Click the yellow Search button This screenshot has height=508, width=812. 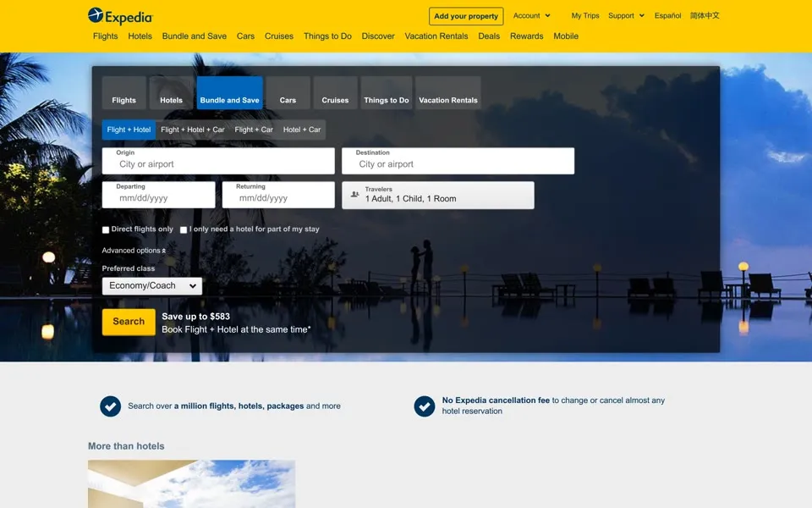click(129, 322)
